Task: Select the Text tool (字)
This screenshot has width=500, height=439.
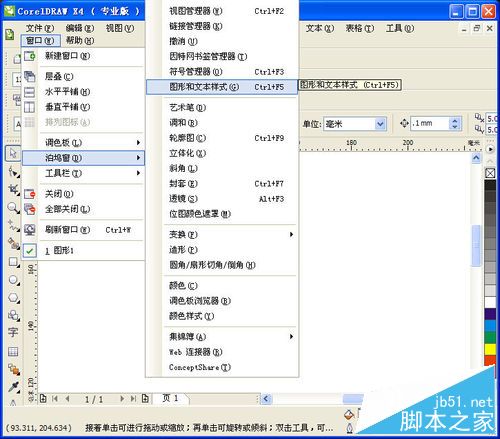Action: point(13,332)
